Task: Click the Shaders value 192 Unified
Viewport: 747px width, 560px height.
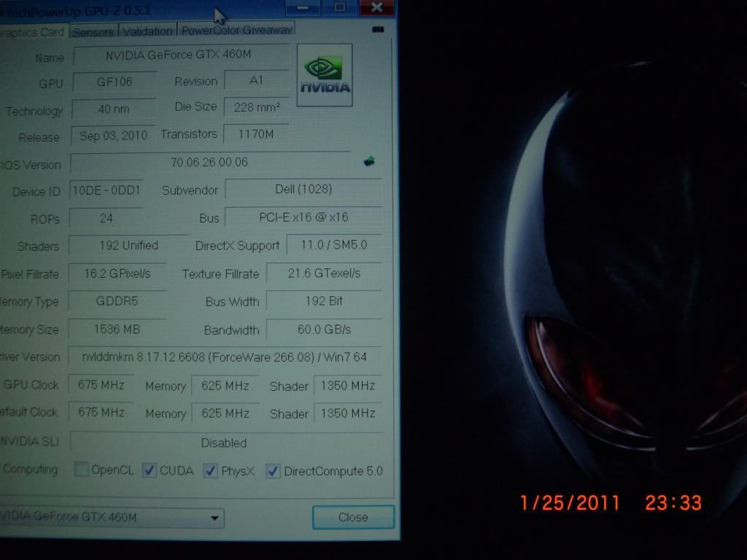Action: [128, 245]
